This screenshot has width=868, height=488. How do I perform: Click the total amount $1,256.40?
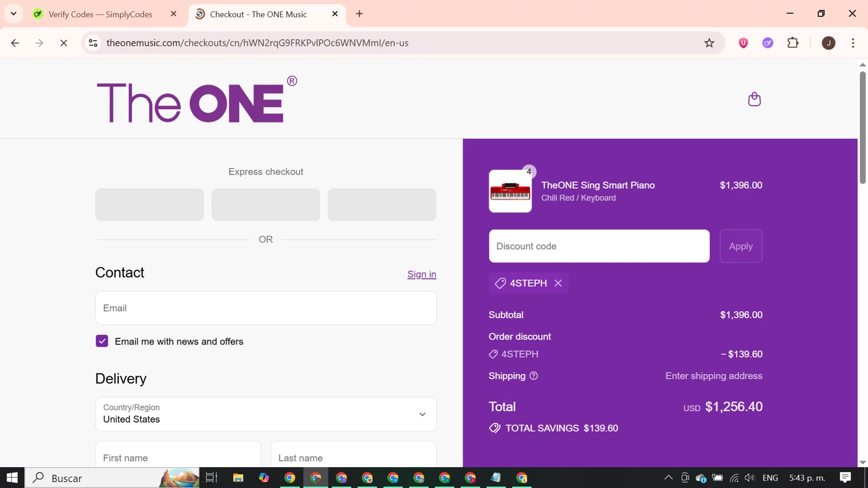pyautogui.click(x=734, y=406)
